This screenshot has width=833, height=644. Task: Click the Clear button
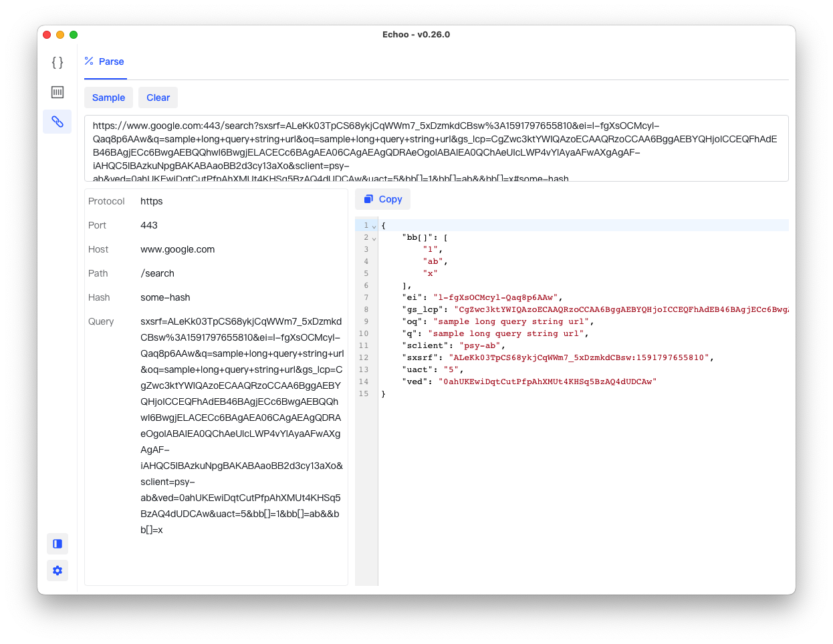tap(158, 98)
